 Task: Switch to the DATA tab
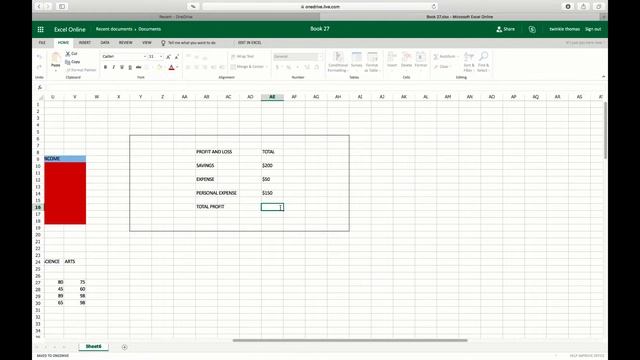click(105, 43)
